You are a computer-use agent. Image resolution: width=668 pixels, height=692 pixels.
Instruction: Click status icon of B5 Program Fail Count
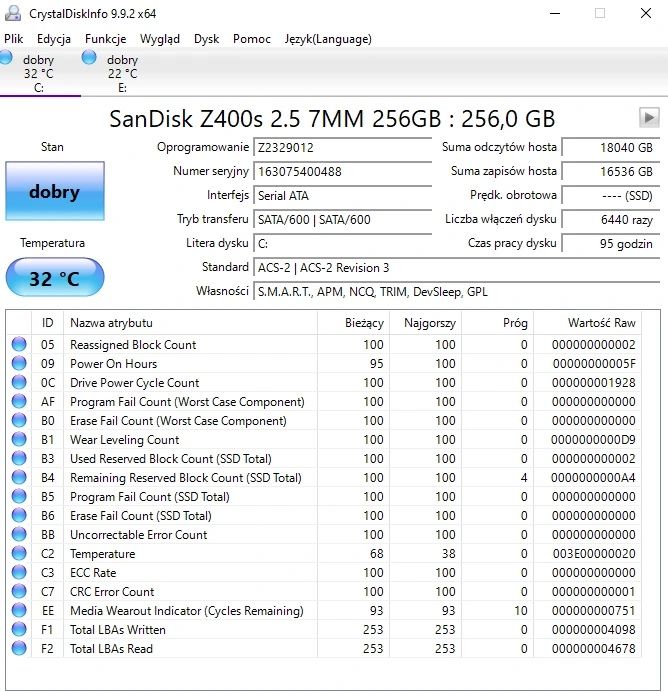(x=19, y=496)
